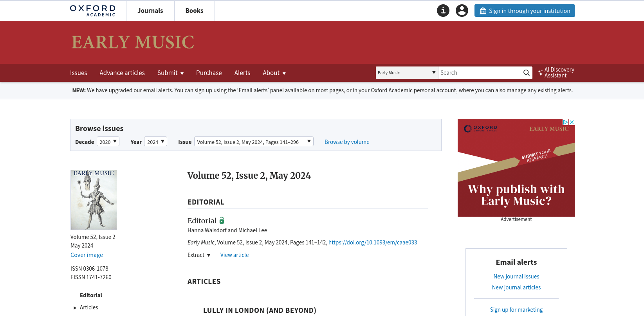Image resolution: width=644 pixels, height=316 pixels.
Task: Open the DOI link for the Editorial
Action: (373, 242)
